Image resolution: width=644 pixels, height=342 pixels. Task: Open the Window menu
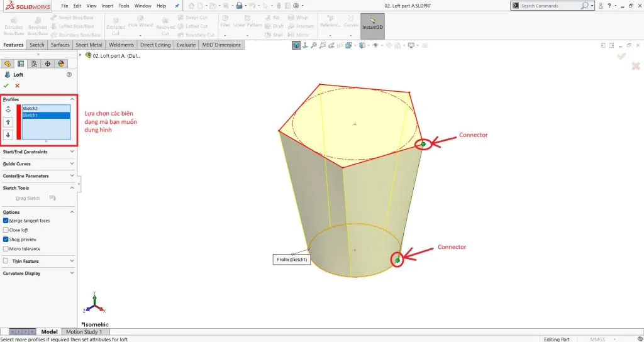pyautogui.click(x=143, y=6)
